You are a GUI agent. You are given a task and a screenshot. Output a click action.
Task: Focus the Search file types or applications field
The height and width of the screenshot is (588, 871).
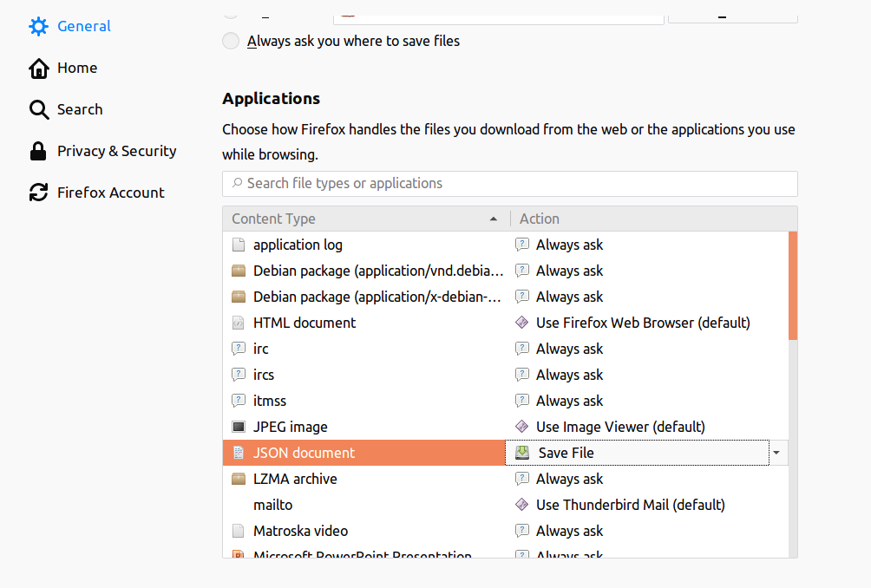pos(512,183)
